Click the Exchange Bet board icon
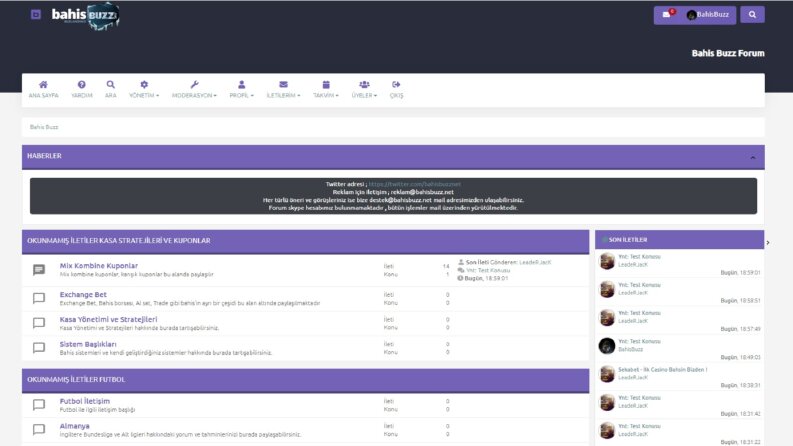 pos(39,298)
